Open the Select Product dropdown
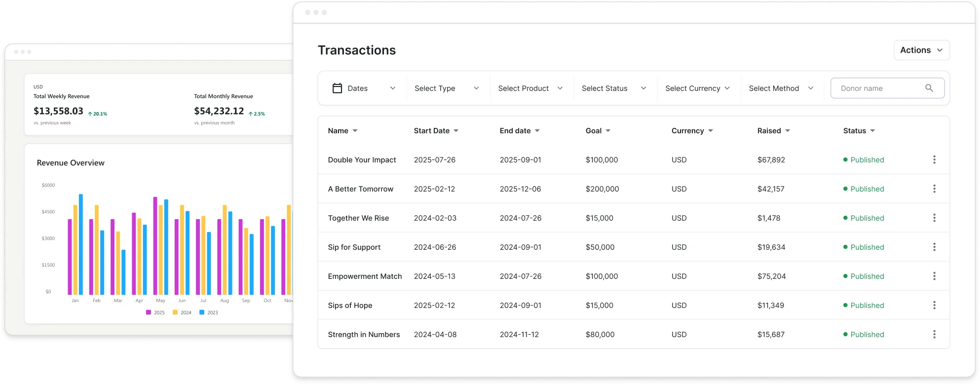 (530, 88)
